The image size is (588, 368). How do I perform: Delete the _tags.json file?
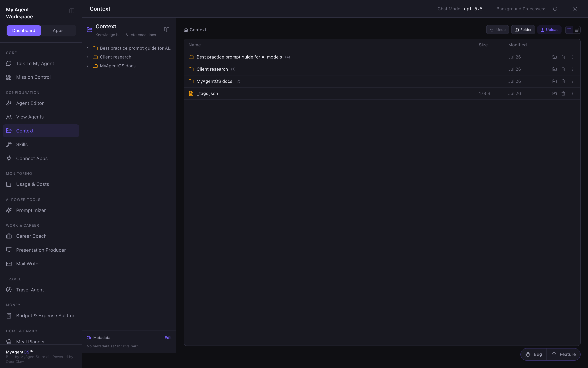point(563,93)
